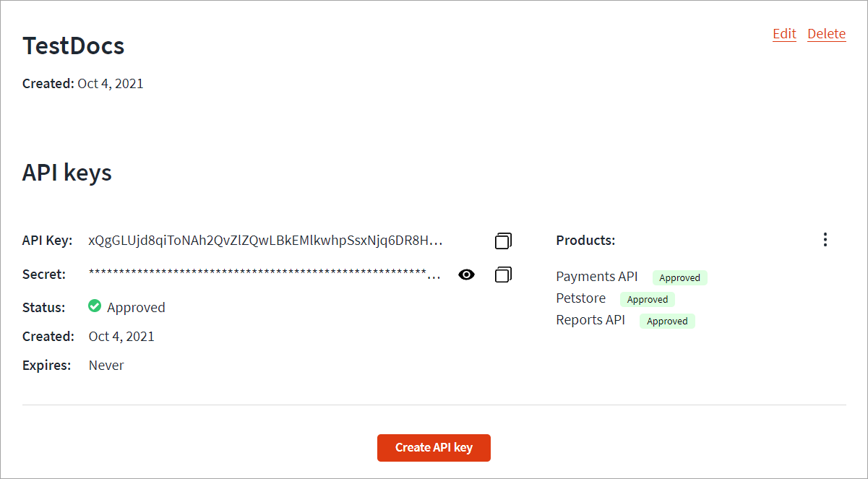Select the Payments API product
Screen dimensions: 868x479
pos(597,277)
